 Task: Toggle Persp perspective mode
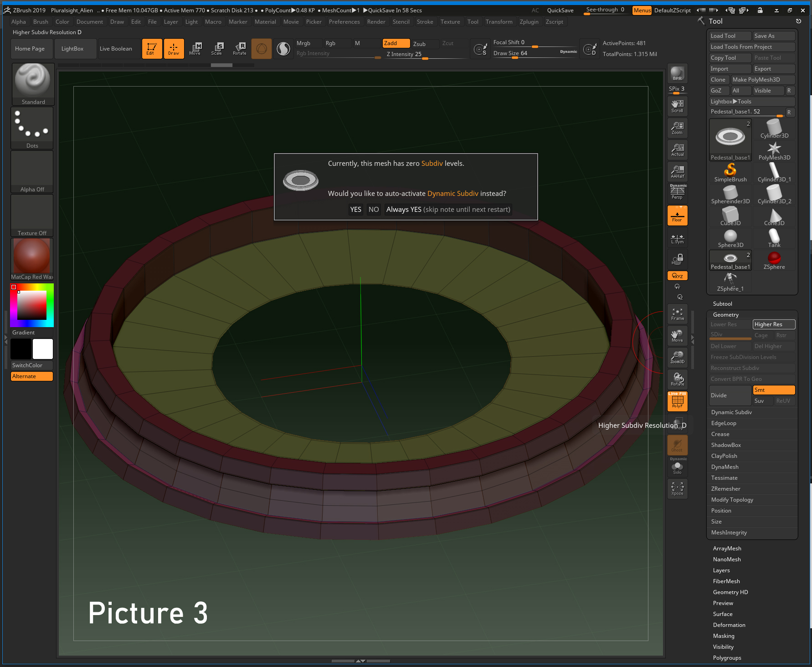(677, 193)
